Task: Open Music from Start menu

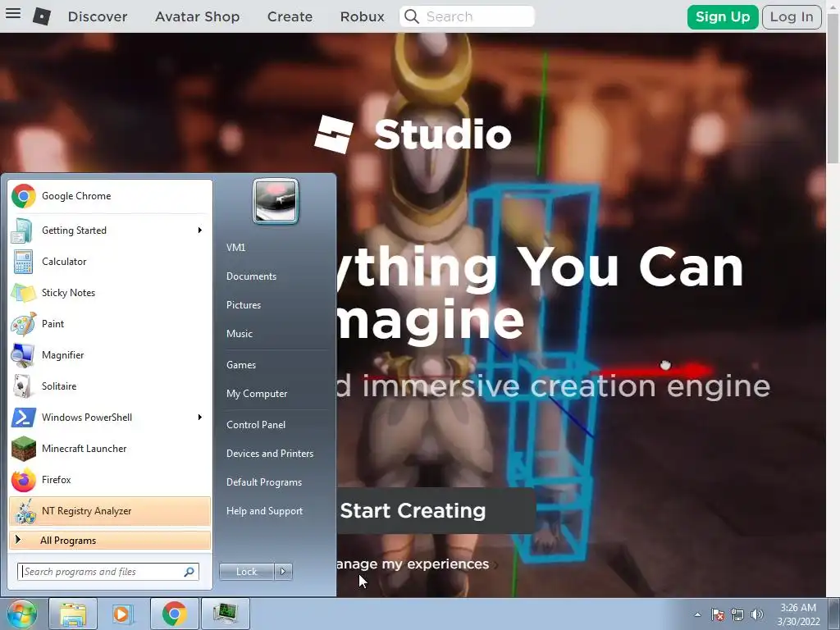Action: pos(240,334)
